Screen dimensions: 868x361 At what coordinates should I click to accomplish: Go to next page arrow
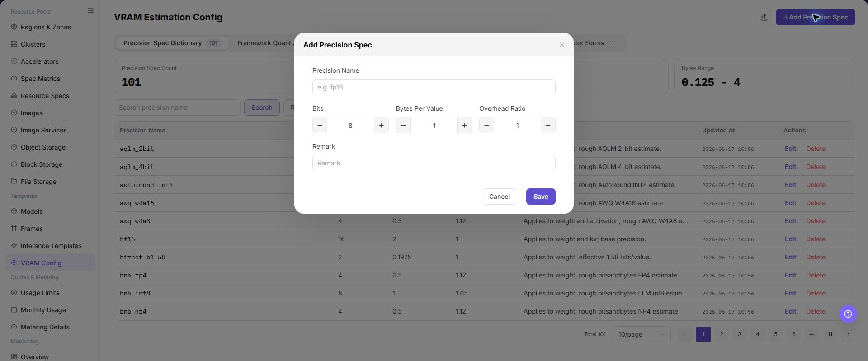point(848,334)
